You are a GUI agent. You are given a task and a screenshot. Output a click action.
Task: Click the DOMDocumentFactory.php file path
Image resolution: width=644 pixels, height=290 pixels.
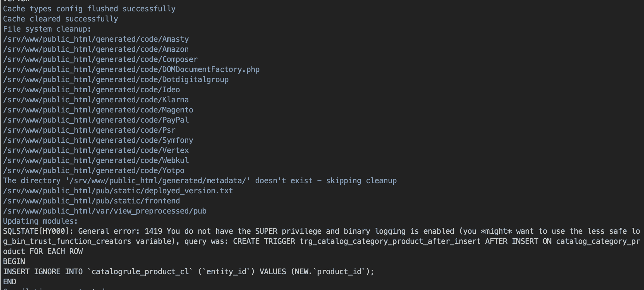tap(131, 69)
